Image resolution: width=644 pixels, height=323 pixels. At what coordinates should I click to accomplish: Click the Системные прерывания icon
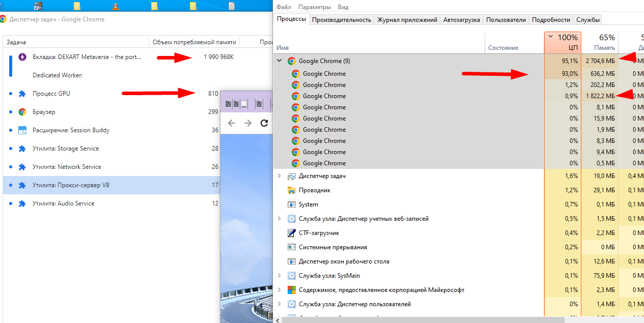click(292, 247)
